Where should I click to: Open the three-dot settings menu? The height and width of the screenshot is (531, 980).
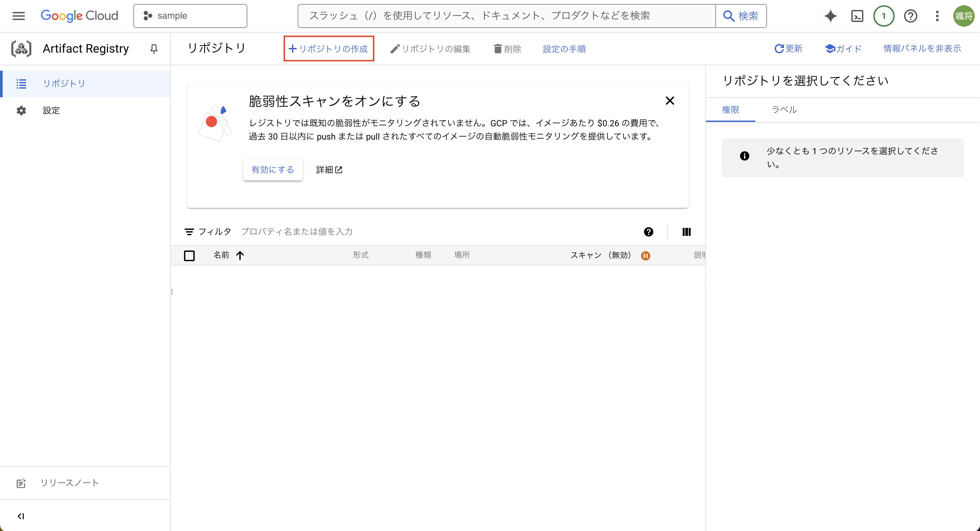pos(937,16)
